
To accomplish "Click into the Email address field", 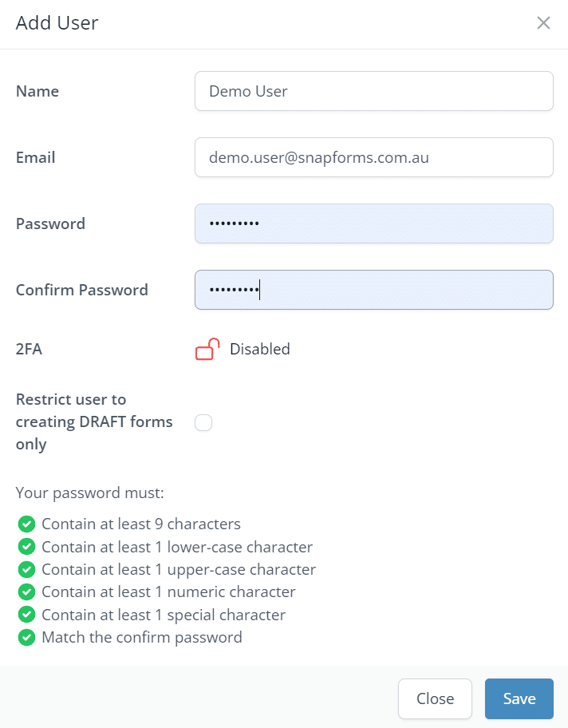I will point(373,157).
